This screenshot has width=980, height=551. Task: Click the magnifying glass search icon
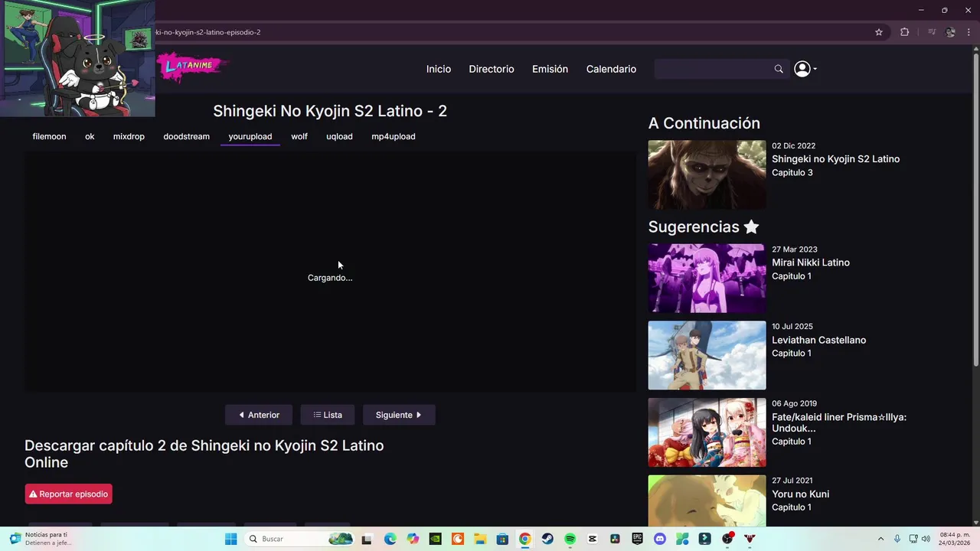(779, 69)
